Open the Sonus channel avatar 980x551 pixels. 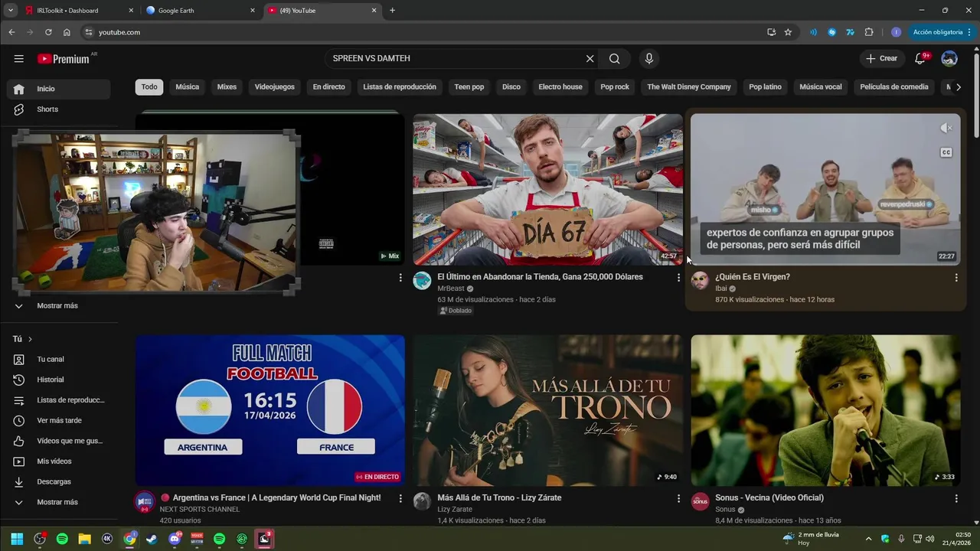coord(700,501)
